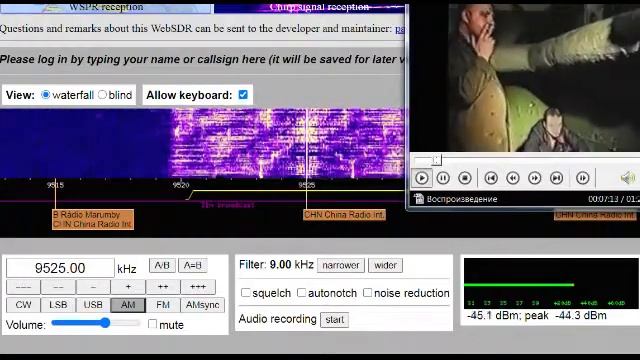Tune down by the medium step (--)

(58, 287)
